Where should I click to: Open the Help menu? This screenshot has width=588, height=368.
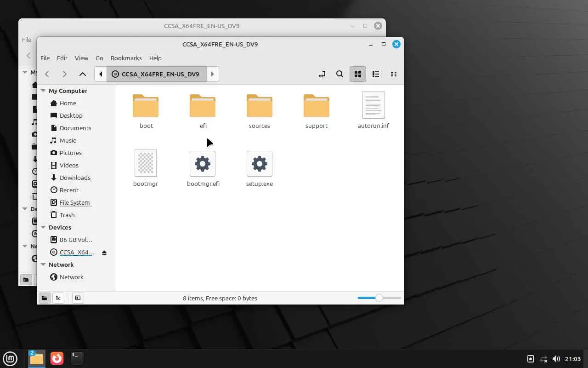[x=155, y=58]
